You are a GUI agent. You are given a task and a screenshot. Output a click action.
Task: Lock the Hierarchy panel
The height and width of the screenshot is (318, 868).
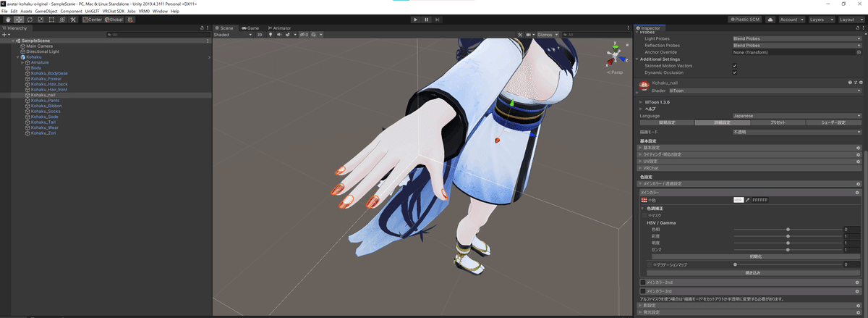point(202,28)
